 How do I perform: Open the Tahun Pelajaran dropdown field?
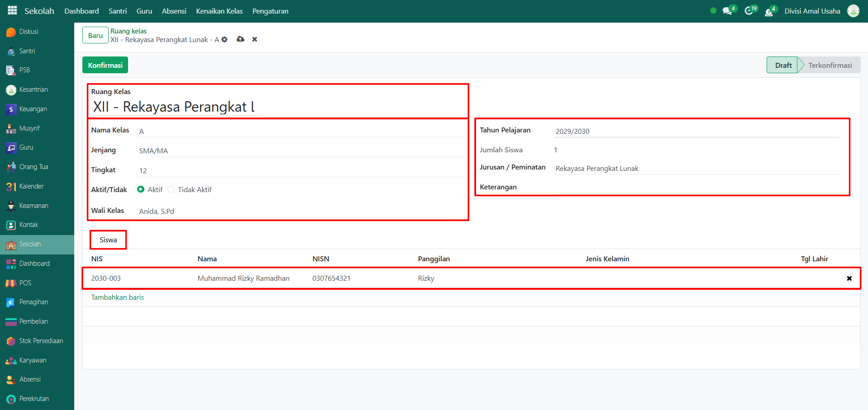click(x=697, y=131)
